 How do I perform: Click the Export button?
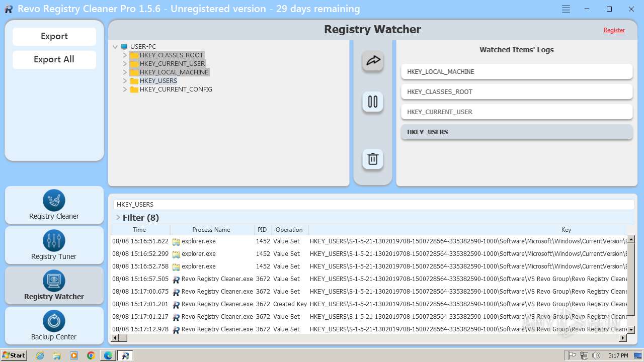(54, 36)
